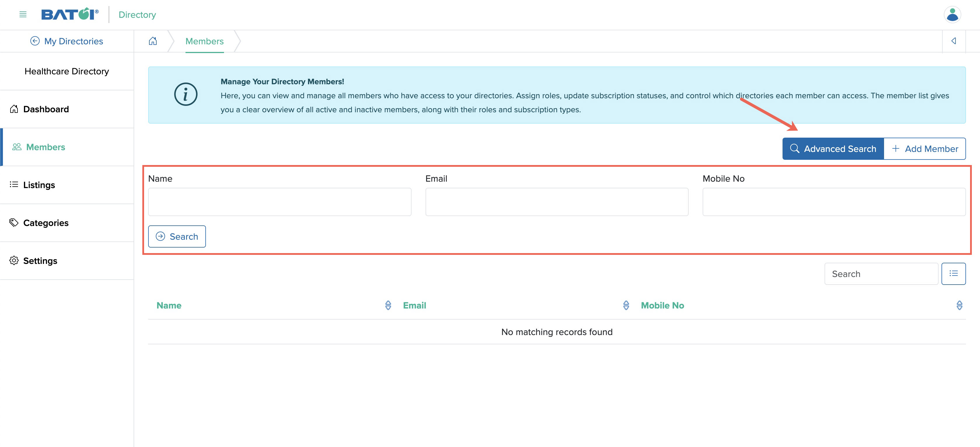Open the user profile avatar menu
Viewport: 980px width, 447px height.
pos(952,15)
